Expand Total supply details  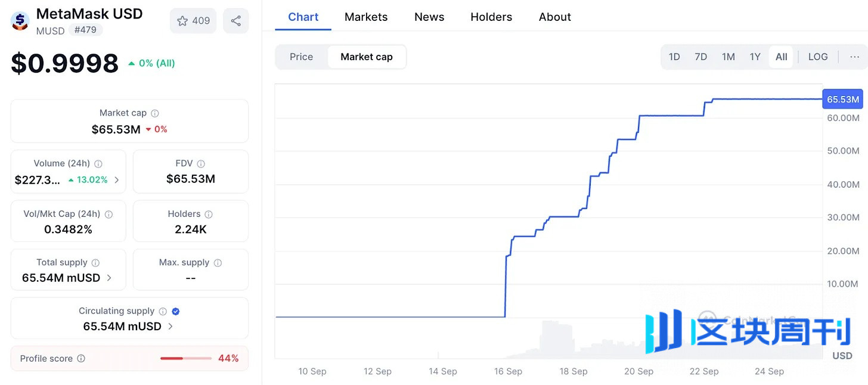tap(108, 278)
